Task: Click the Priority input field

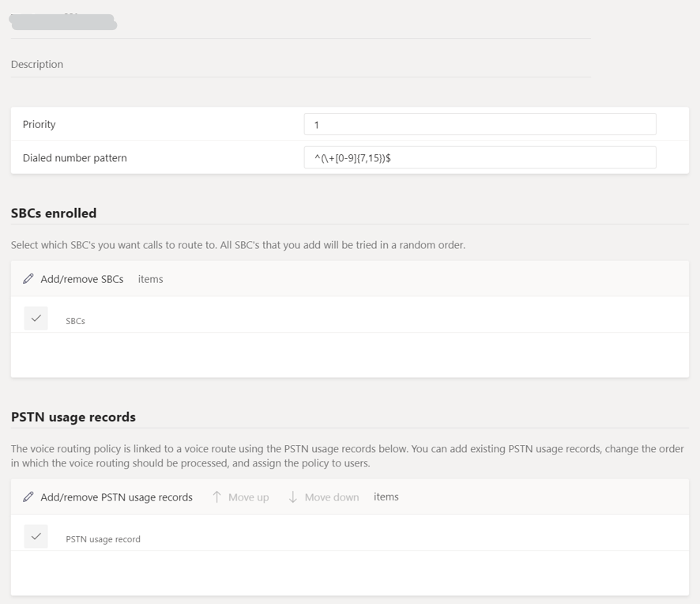Action: pos(480,124)
